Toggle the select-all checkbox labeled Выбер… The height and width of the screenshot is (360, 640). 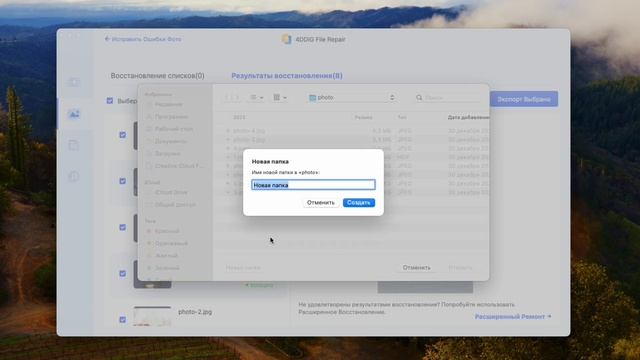110,100
